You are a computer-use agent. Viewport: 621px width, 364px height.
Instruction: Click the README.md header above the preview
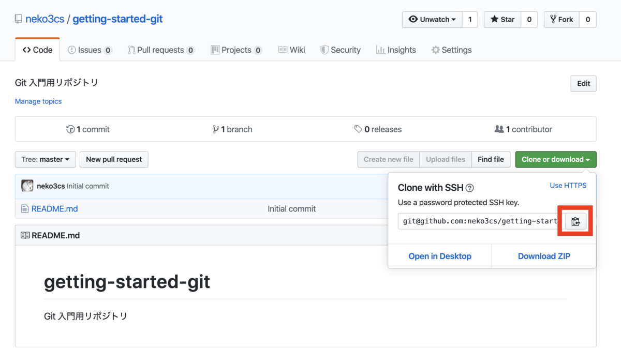(55, 235)
